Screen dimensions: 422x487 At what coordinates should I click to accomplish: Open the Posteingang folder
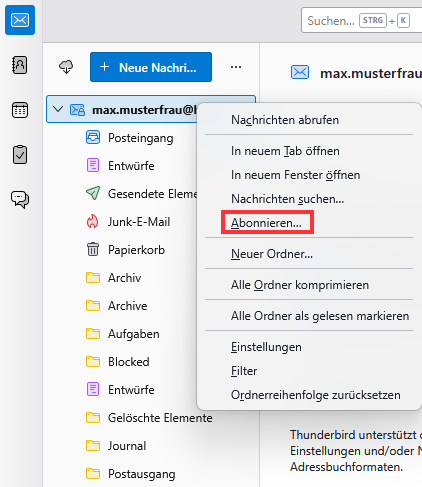tap(140, 138)
